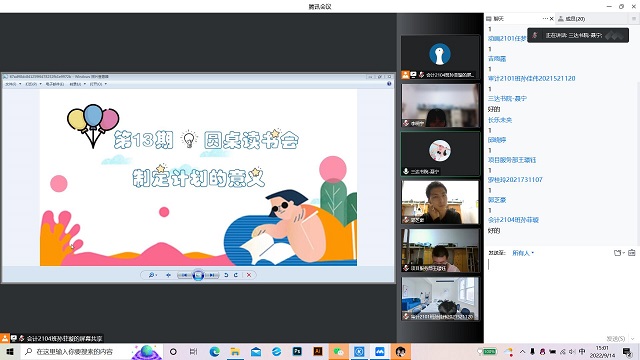Open Windows Start menu

(x=9, y=351)
